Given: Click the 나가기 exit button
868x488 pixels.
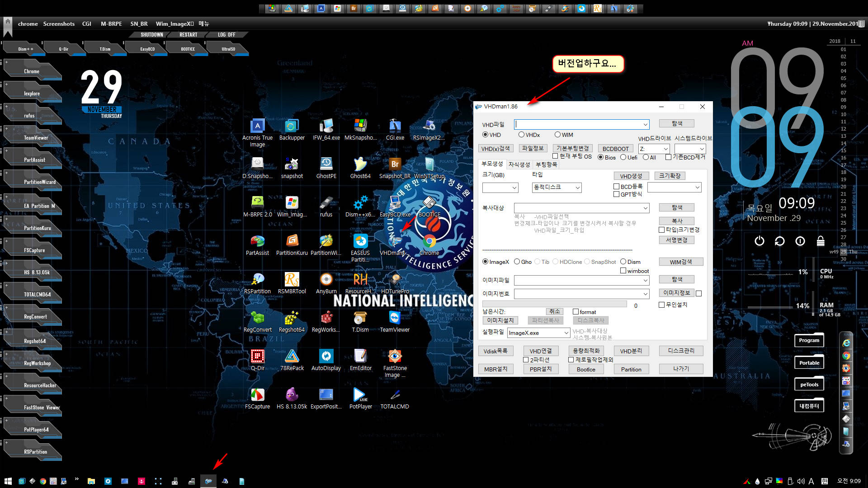Looking at the screenshot, I should click(x=681, y=369).
